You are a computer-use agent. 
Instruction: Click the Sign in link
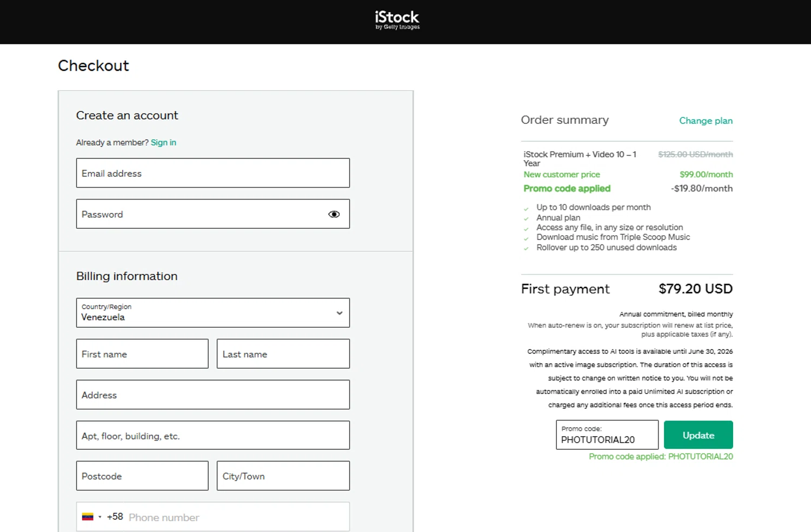(163, 142)
